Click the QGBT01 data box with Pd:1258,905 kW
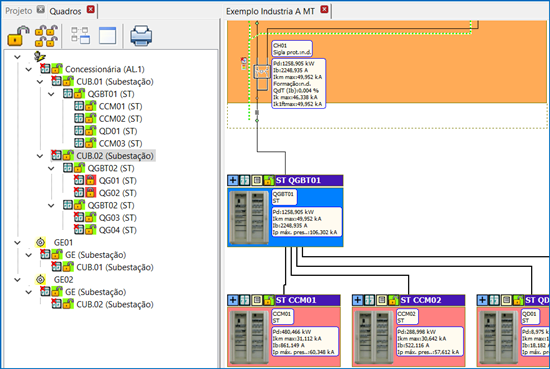This screenshot has height=369, width=550. click(x=307, y=222)
